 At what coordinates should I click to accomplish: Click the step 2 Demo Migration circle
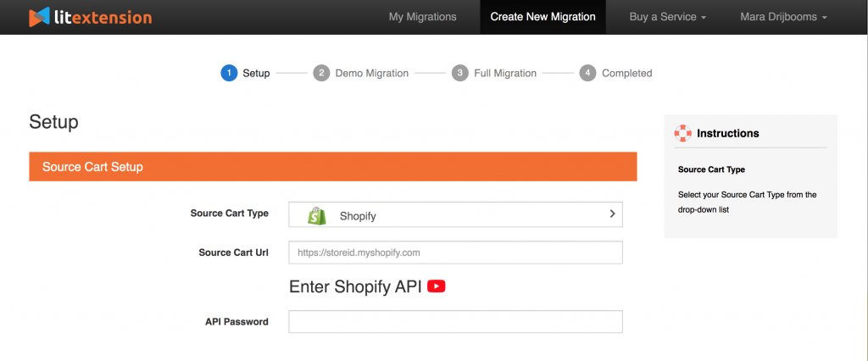[x=321, y=73]
